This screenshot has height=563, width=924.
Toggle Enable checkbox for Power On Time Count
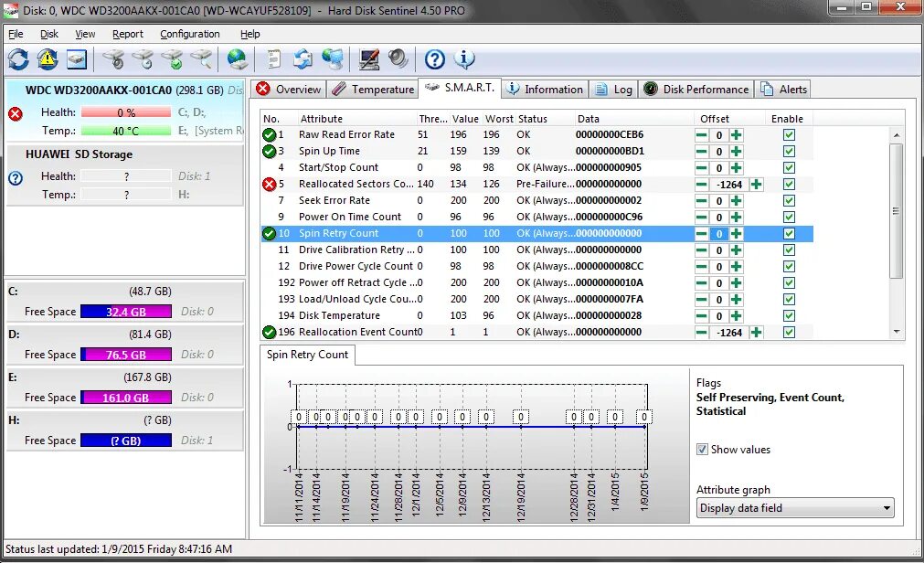pyautogui.click(x=789, y=217)
